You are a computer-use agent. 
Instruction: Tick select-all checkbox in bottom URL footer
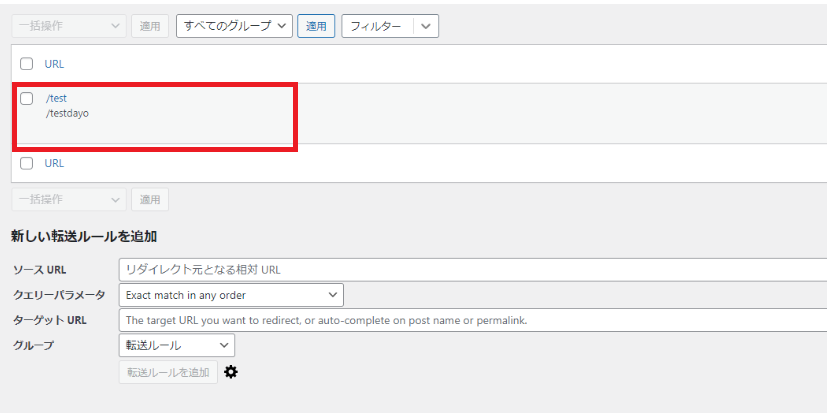(x=26, y=163)
